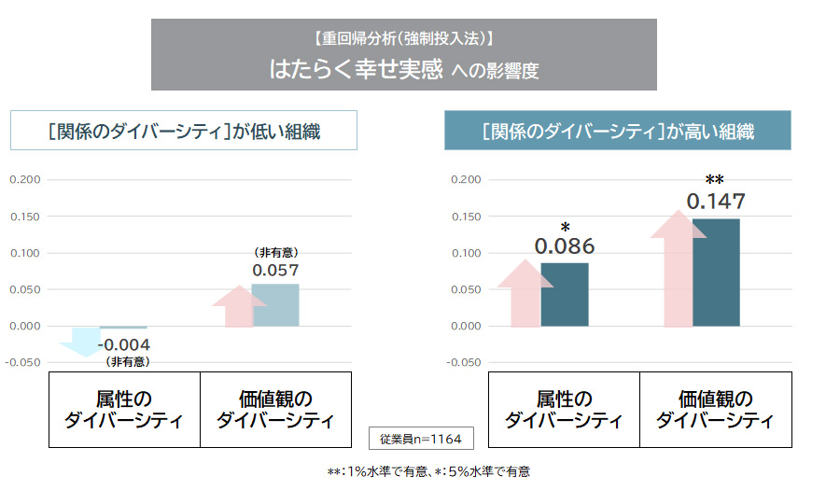The height and width of the screenshot is (504, 840).
Task: Select the [関係のダイバーシティ]が高い組織 header
Action: pos(618,131)
